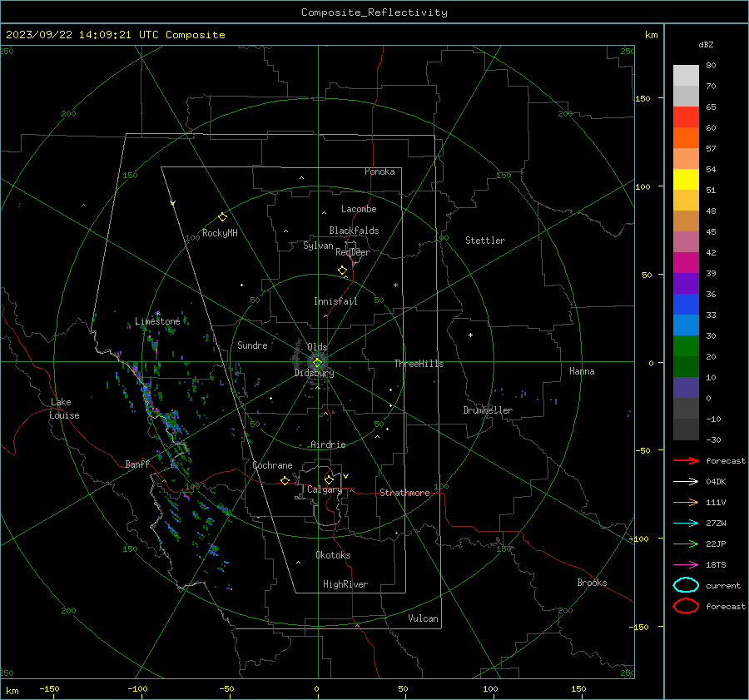Select the HighRiver label
749x700 pixels.
click(x=345, y=584)
